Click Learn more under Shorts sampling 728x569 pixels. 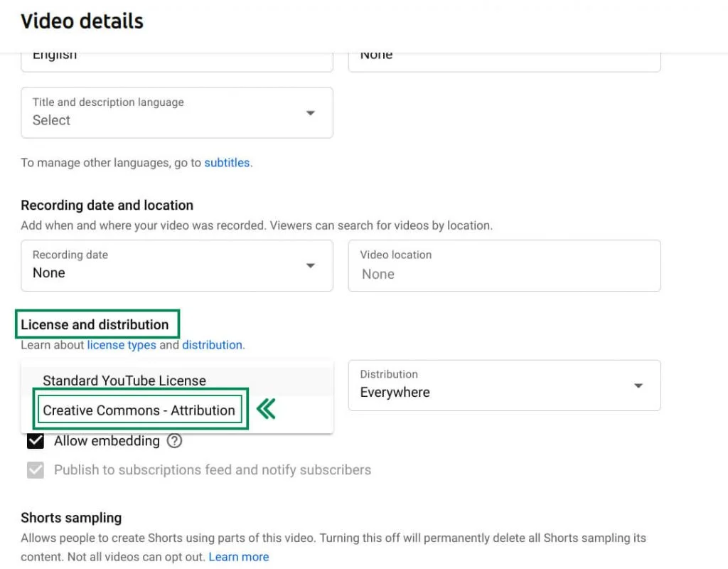239,557
